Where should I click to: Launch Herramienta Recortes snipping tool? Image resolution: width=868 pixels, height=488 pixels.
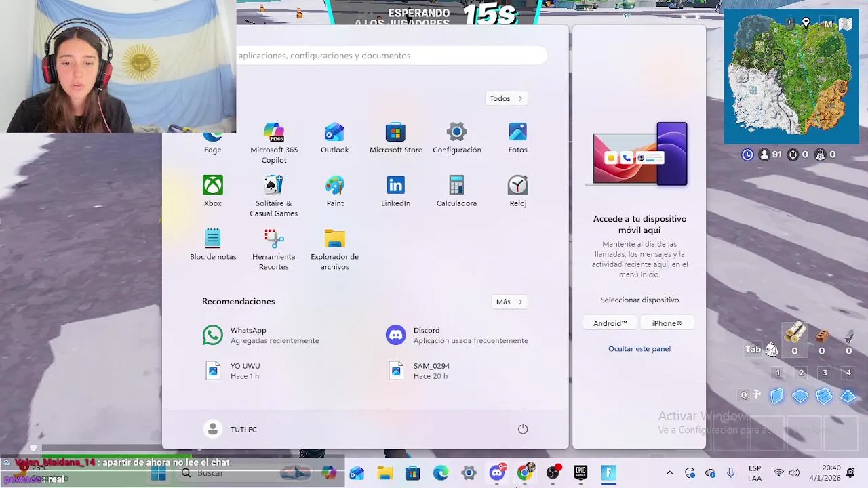274,249
